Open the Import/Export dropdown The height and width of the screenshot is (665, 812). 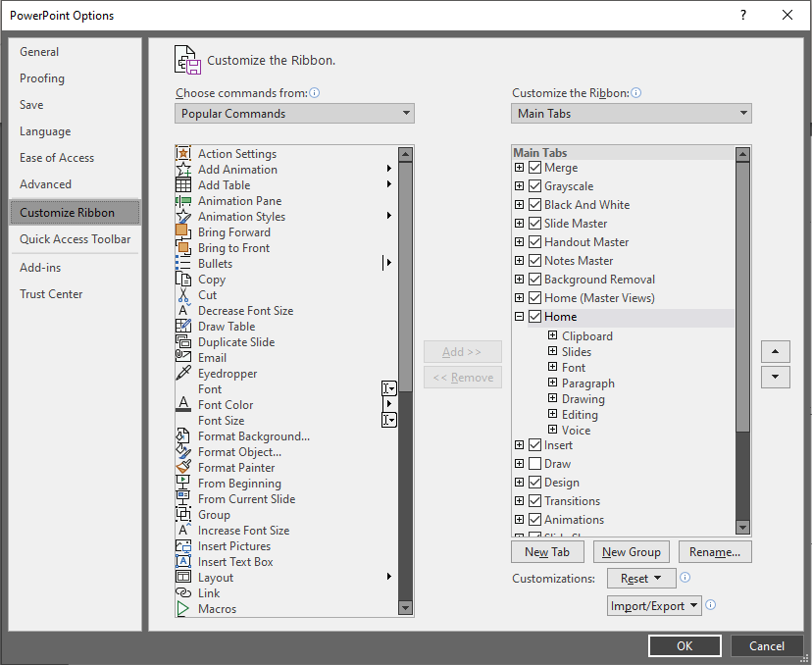click(654, 605)
